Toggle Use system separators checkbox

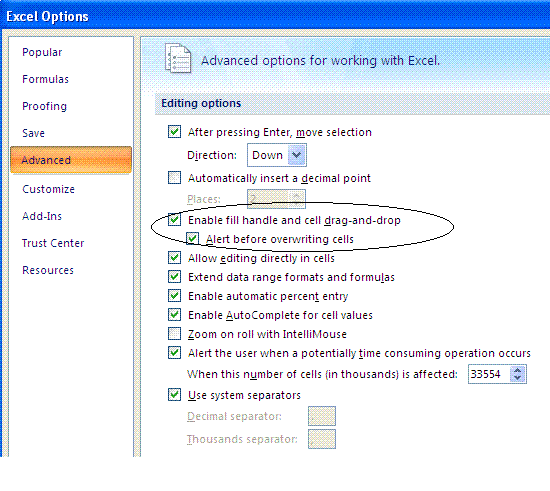coord(174,395)
